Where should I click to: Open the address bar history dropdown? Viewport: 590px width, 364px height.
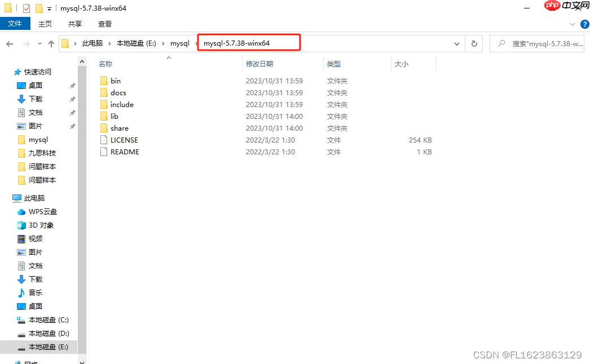pyautogui.click(x=457, y=43)
